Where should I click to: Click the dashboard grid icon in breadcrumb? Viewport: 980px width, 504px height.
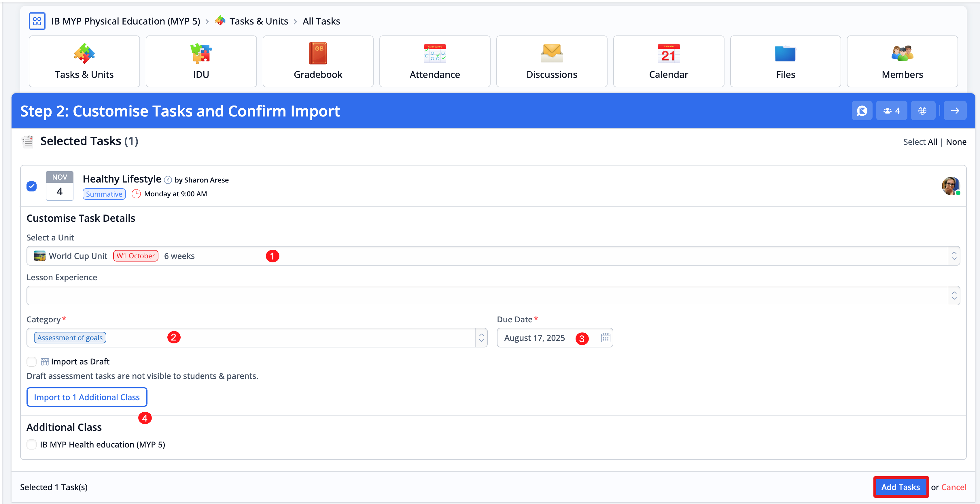pos(37,21)
